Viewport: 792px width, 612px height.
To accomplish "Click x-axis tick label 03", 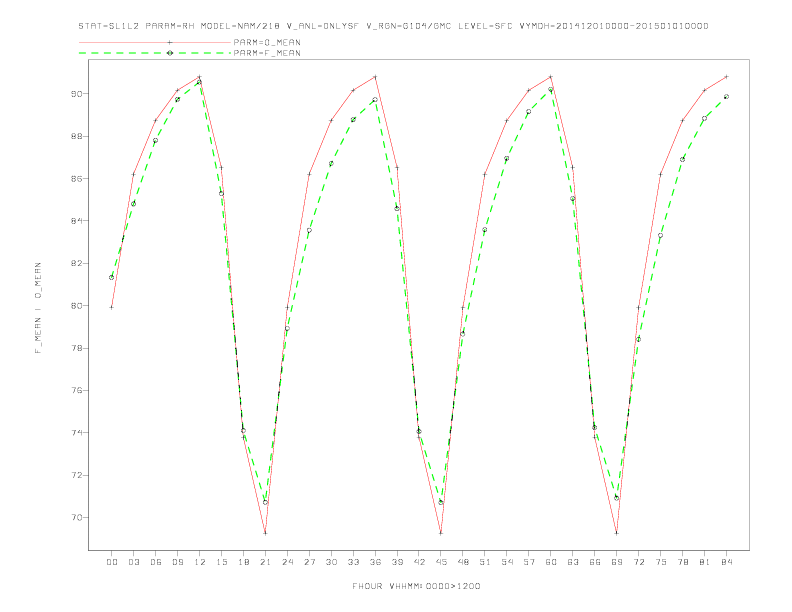I will 133,562.
